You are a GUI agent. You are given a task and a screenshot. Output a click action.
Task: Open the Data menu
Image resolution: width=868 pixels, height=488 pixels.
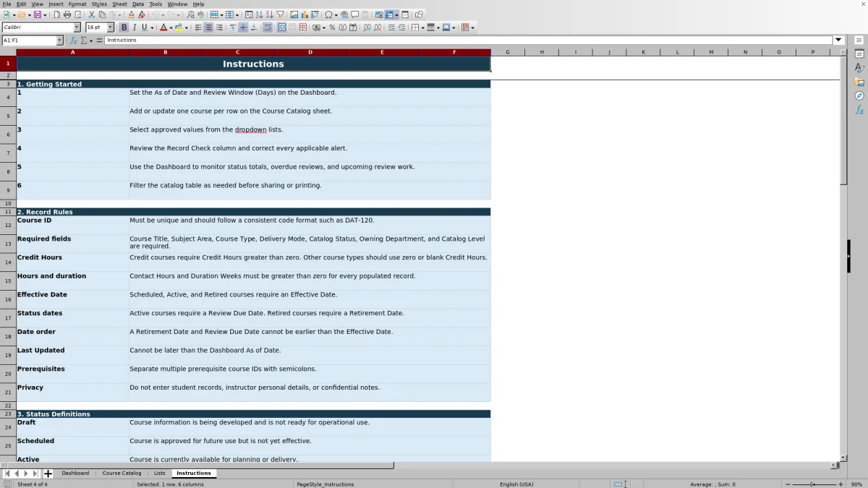137,4
